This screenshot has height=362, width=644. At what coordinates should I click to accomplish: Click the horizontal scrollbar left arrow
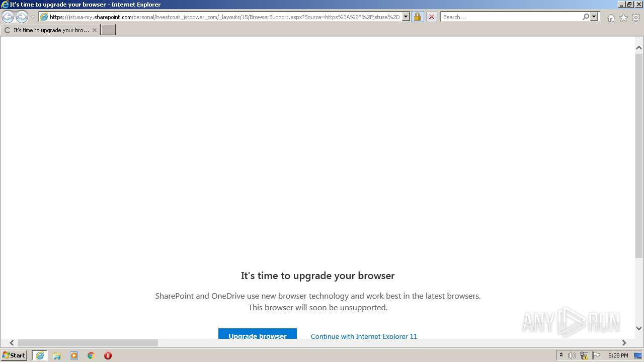tap(12, 343)
